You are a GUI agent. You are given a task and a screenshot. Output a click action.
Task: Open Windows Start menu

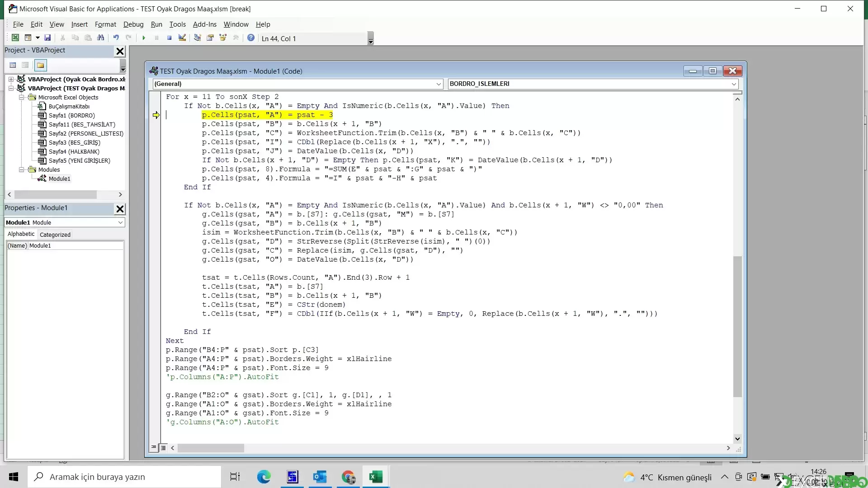coord(14,477)
